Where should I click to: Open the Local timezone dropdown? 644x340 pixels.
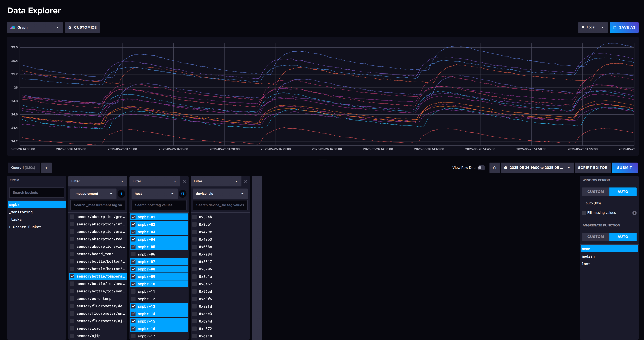click(x=592, y=28)
